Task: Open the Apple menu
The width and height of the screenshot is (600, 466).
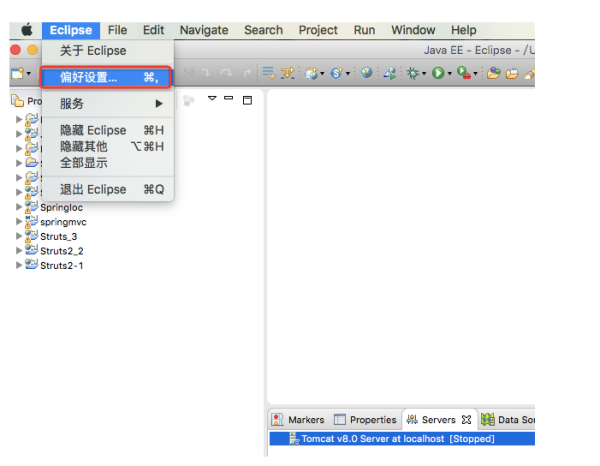Action: (27, 30)
